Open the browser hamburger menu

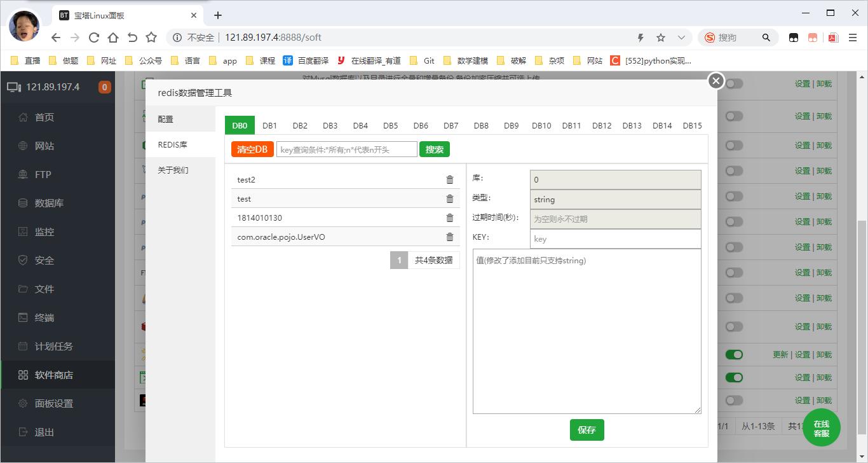coord(853,38)
